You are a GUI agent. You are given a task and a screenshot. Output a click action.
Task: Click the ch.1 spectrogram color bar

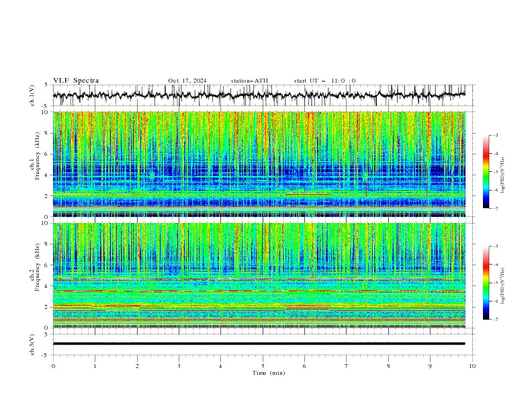[486, 172]
